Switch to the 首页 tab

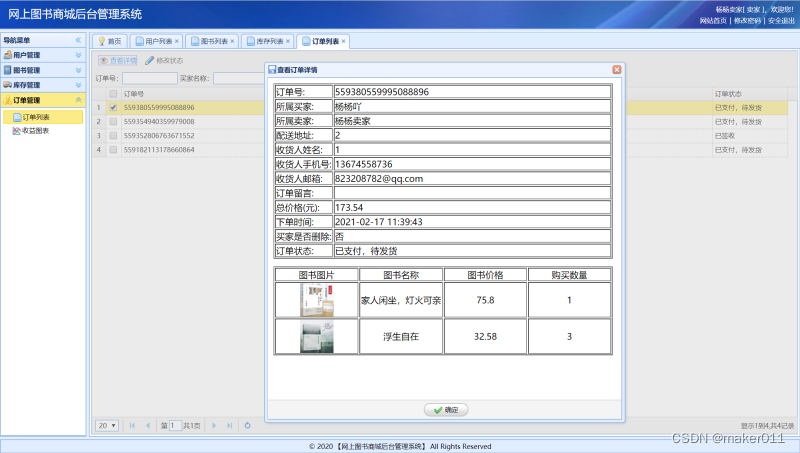tap(109, 41)
